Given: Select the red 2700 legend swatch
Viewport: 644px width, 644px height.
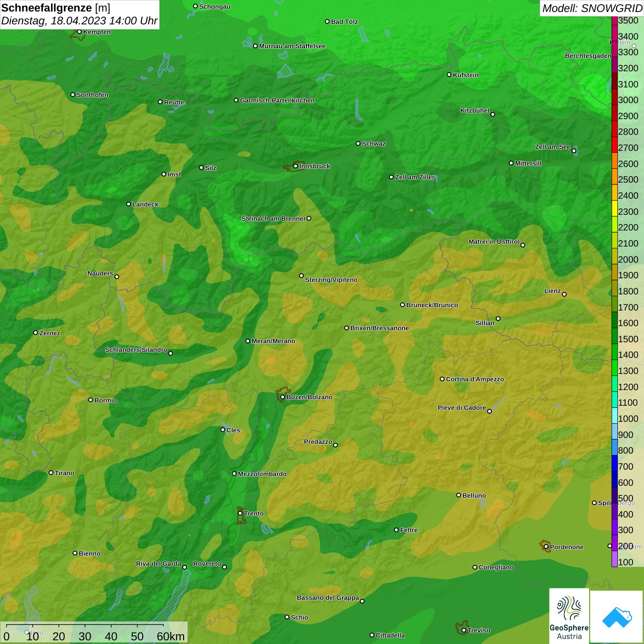Looking at the screenshot, I should 615,144.
